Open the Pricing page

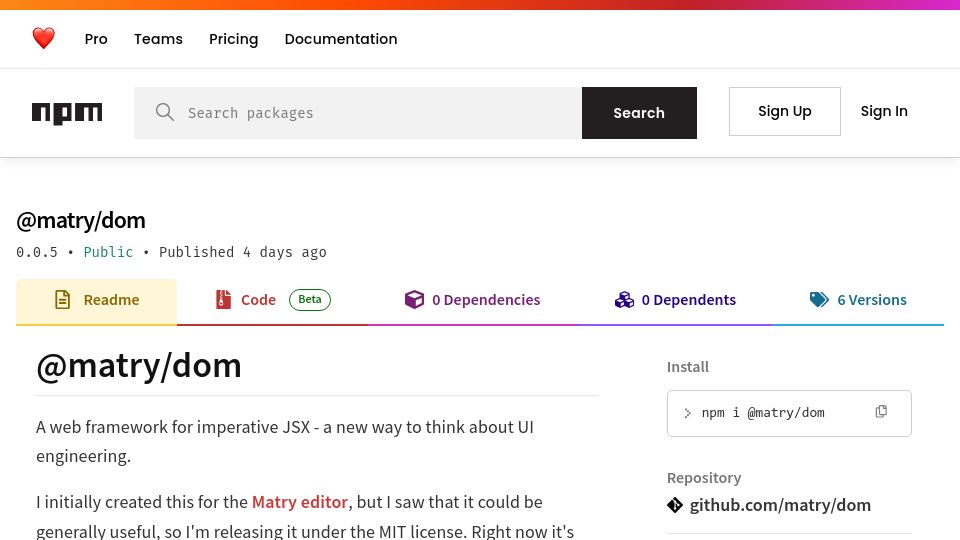click(x=233, y=39)
